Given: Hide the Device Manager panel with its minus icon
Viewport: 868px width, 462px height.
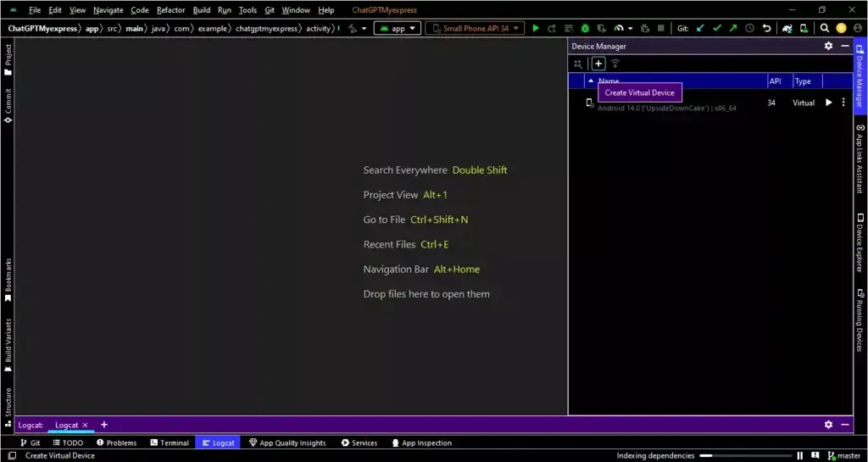Looking at the screenshot, I should pos(845,46).
